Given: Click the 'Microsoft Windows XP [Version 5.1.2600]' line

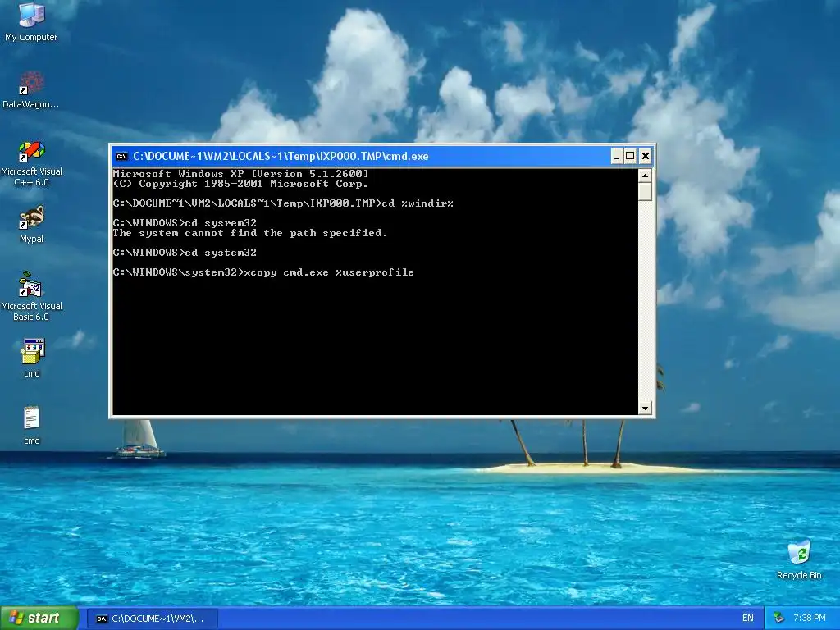Looking at the screenshot, I should coord(240,174).
